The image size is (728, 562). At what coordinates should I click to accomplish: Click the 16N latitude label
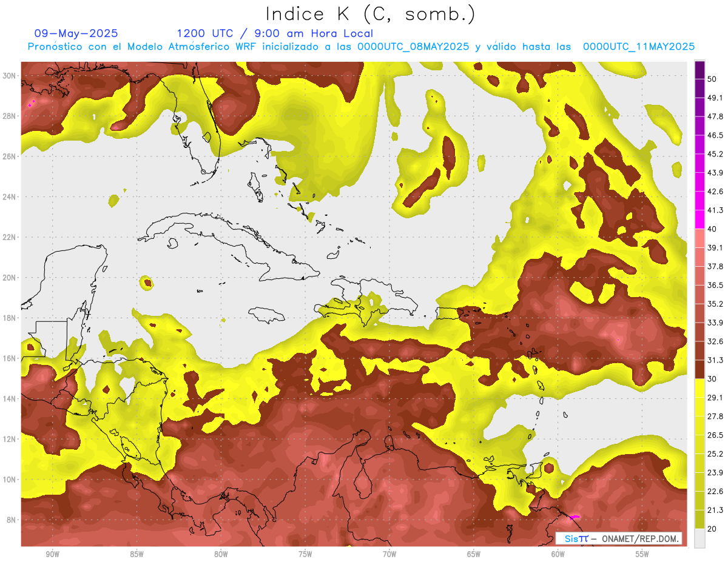(x=10, y=358)
